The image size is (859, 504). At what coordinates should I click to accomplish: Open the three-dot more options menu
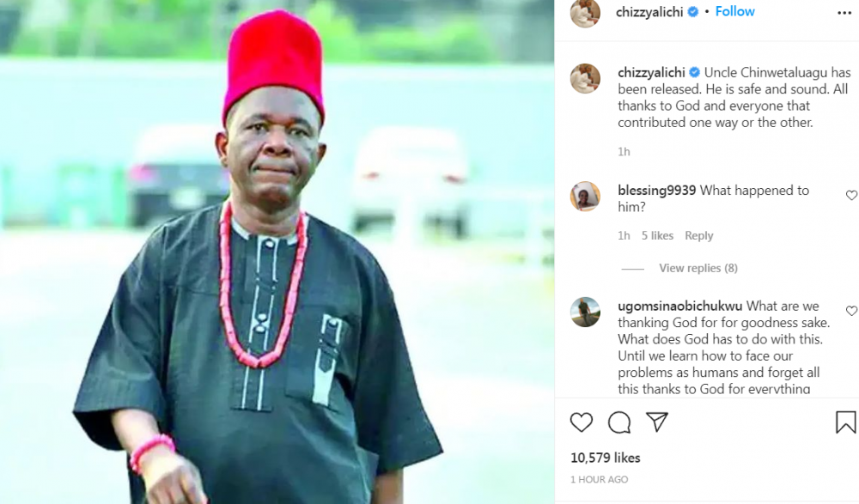844,13
